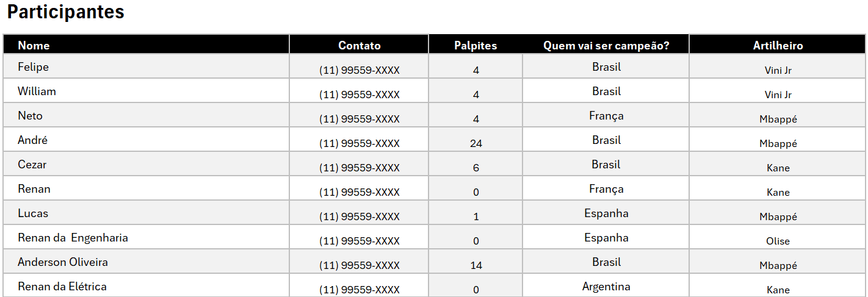Select the Olise artilheiro cell
Viewport: 868px width, 297px height.
click(x=778, y=242)
